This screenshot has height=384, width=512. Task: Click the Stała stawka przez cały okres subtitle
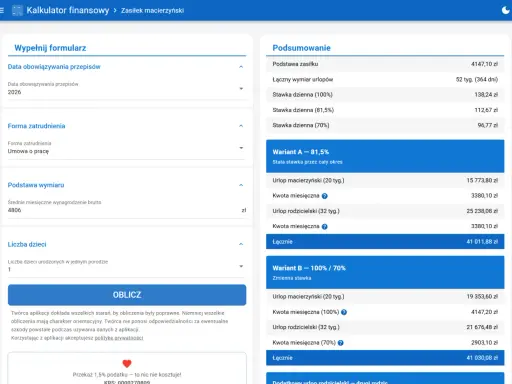point(307,162)
